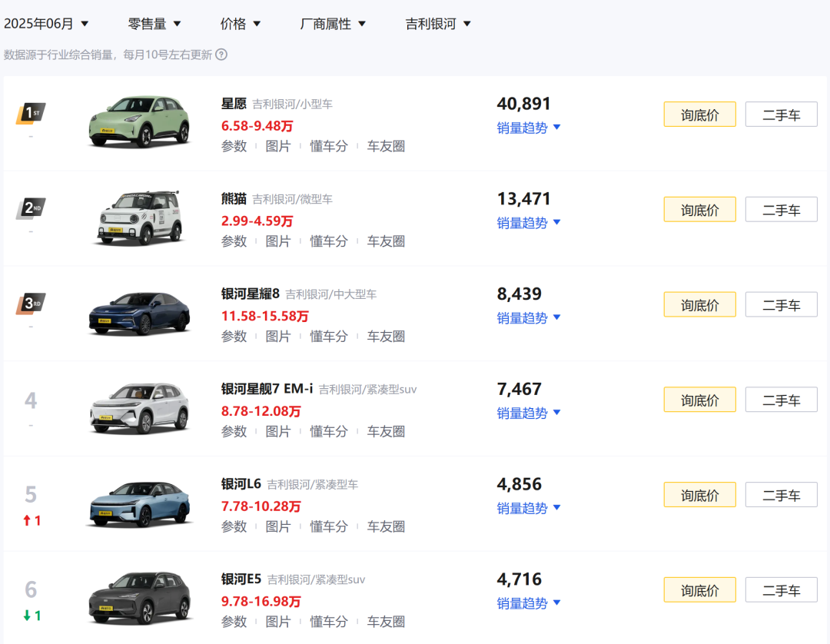Open the 星愿 model title link
This screenshot has width=830, height=644.
pyautogui.click(x=234, y=104)
